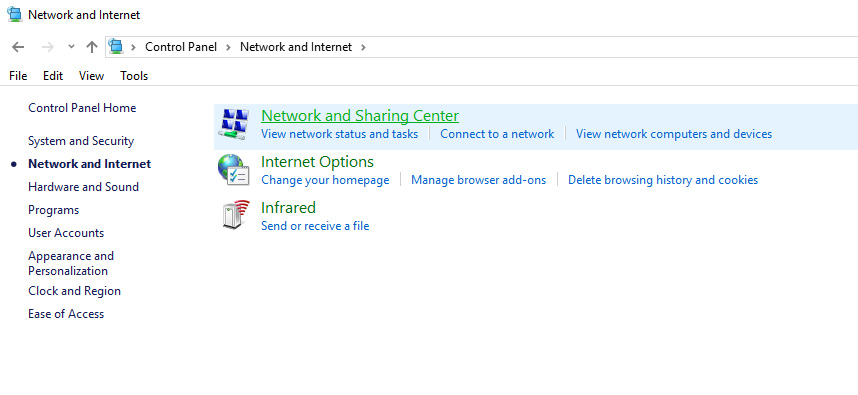858x395 pixels.
Task: Go up one level with Up arrow
Action: (x=92, y=47)
